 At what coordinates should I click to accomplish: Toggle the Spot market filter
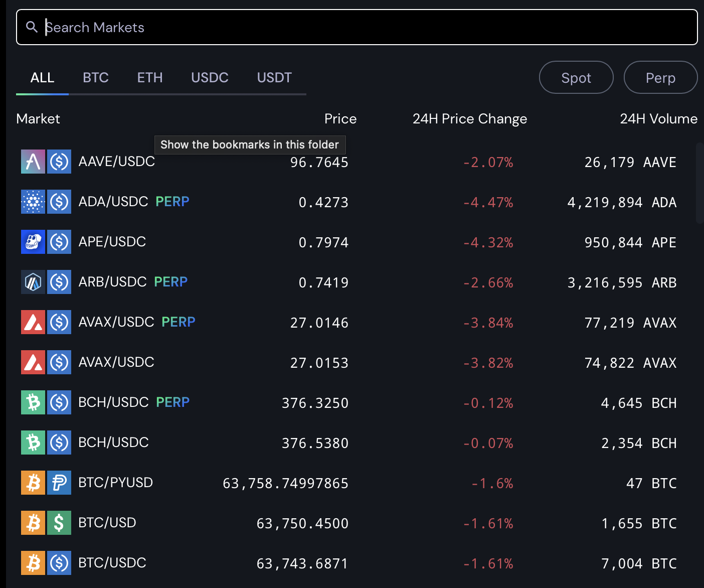(576, 78)
